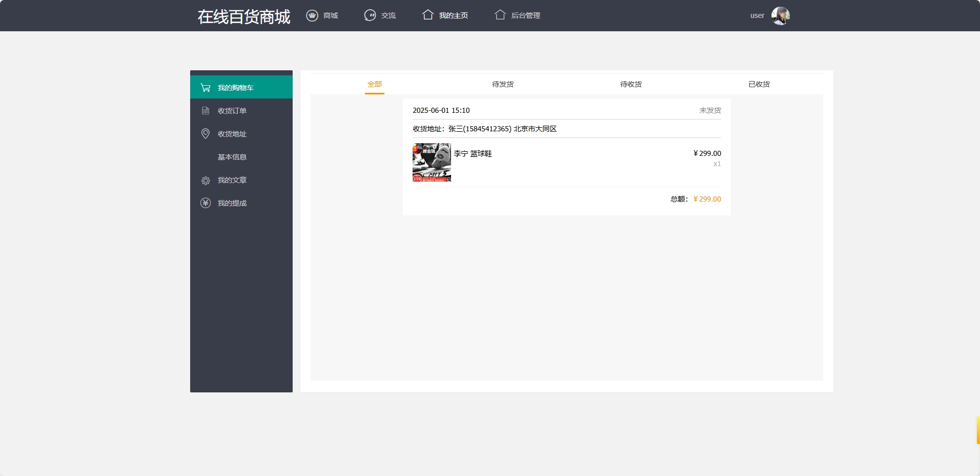This screenshot has width=980, height=476.
Task: Click the basketball shoe product thumbnail
Action: pyautogui.click(x=432, y=162)
